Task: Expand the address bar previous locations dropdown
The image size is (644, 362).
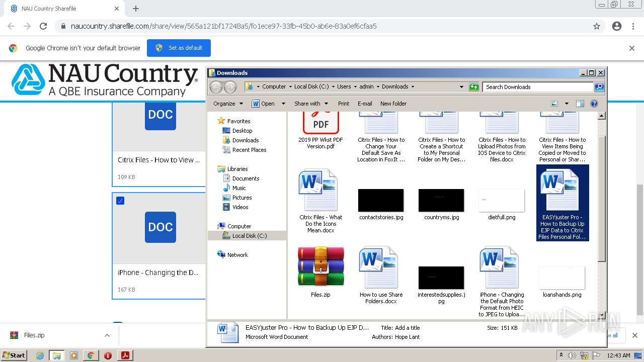Action: [x=461, y=87]
